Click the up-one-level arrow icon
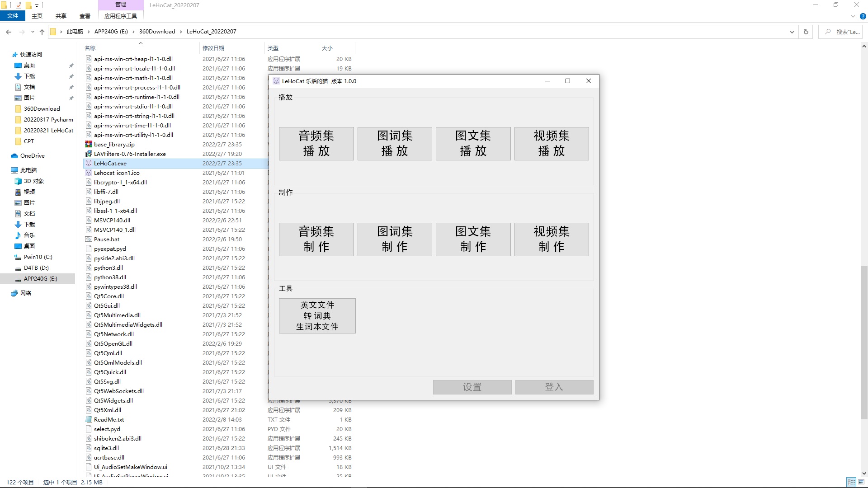 (x=42, y=32)
